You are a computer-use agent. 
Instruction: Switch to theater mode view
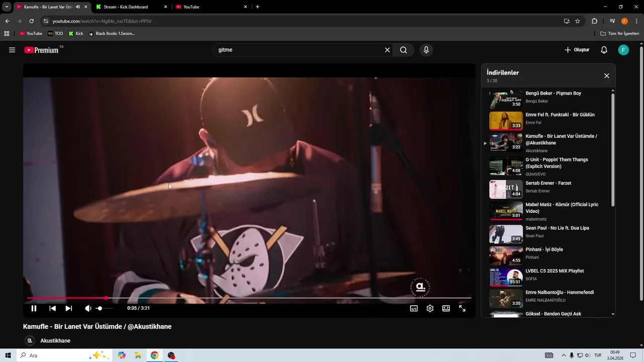coord(446,308)
